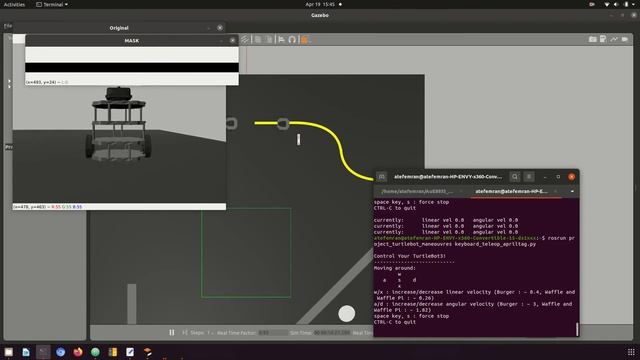The image size is (640, 360).
Task: Click the striped perspective view toolbar icon
Action: [x=245, y=40]
